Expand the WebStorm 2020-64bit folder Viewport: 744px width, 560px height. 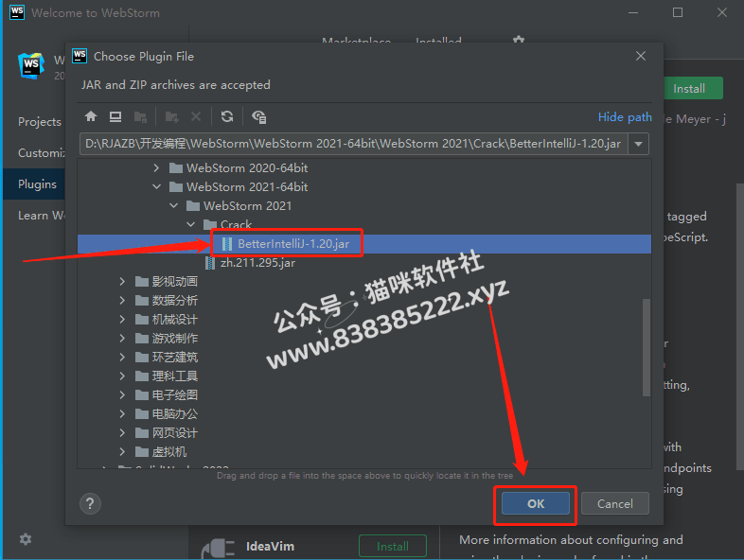156,167
